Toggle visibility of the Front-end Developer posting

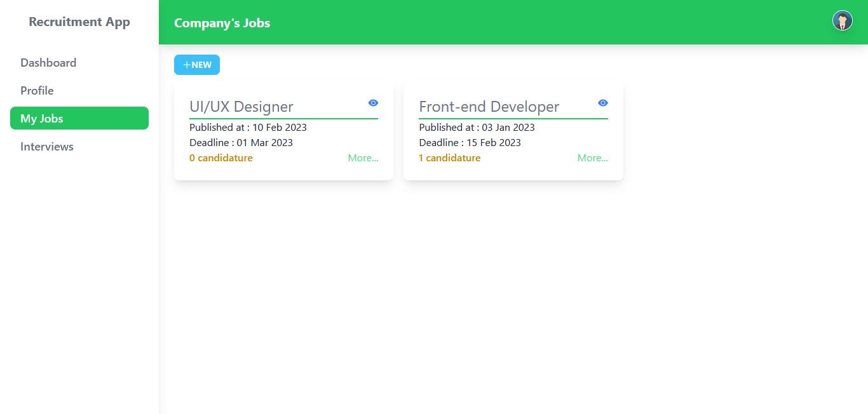[x=602, y=102]
